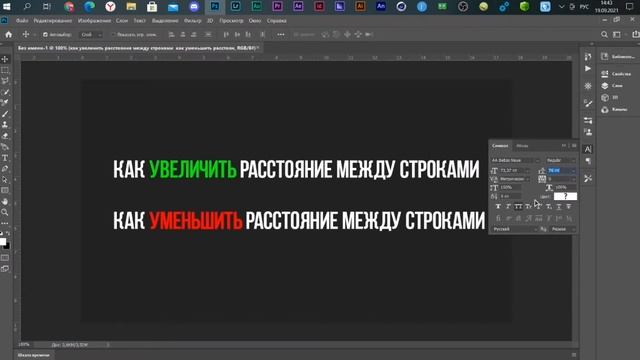Open the Libraries panel on the right
This screenshot has height=360, width=640.
pyautogui.click(x=618, y=57)
